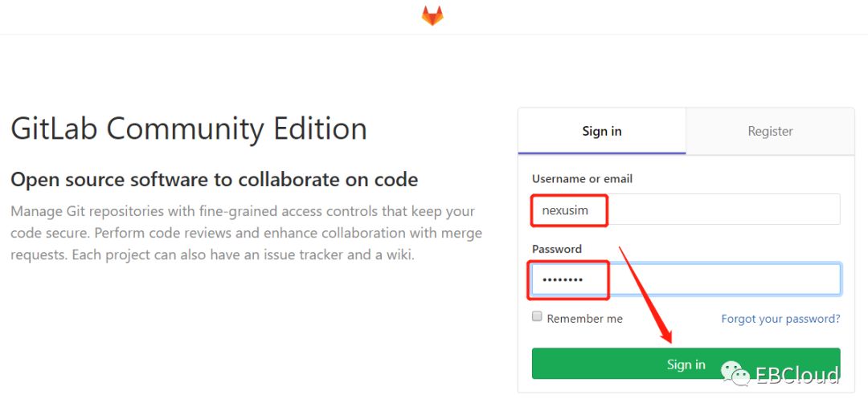868x411 pixels.
Task: Open the Forgot your password link
Action: pyautogui.click(x=780, y=319)
